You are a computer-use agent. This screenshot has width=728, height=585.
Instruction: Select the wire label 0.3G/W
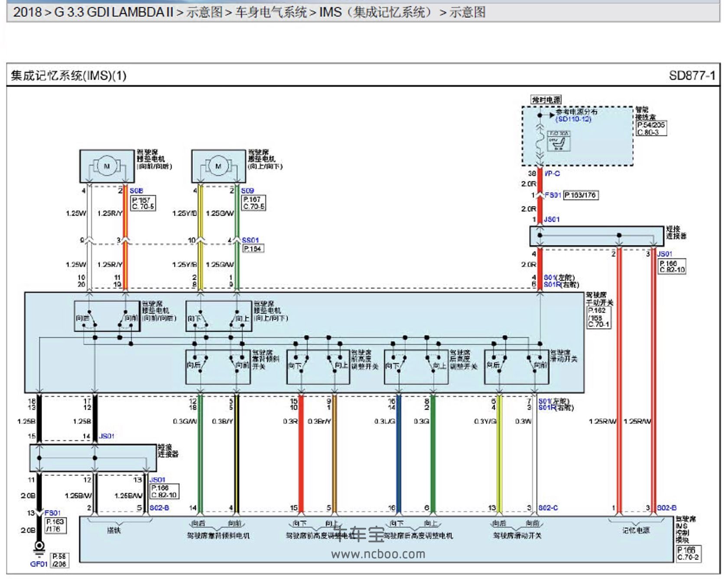click(185, 421)
